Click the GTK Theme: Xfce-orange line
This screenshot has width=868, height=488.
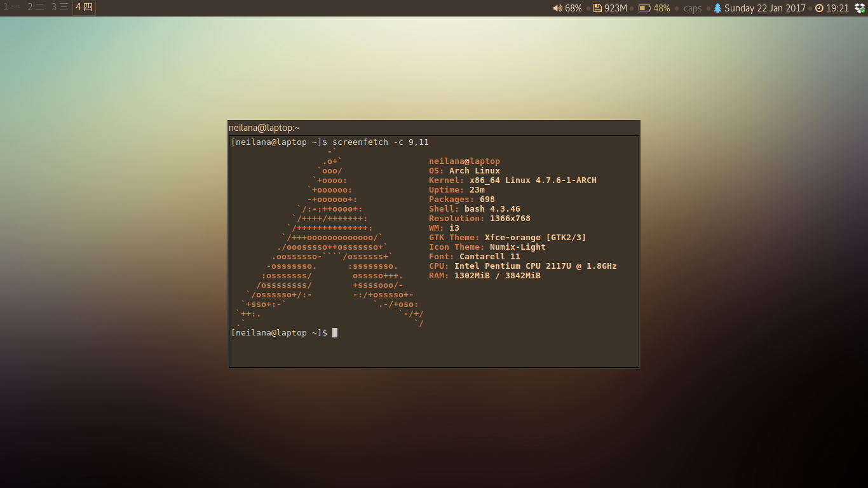click(x=508, y=238)
